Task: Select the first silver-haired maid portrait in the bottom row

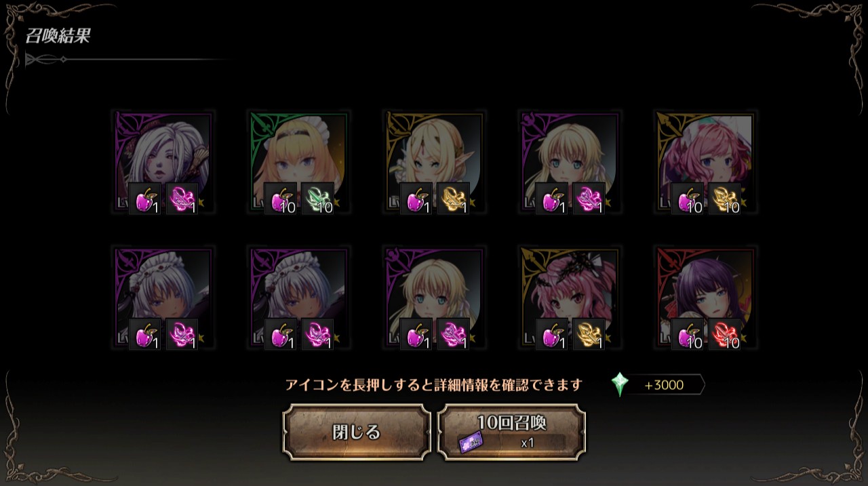Action: 163,298
